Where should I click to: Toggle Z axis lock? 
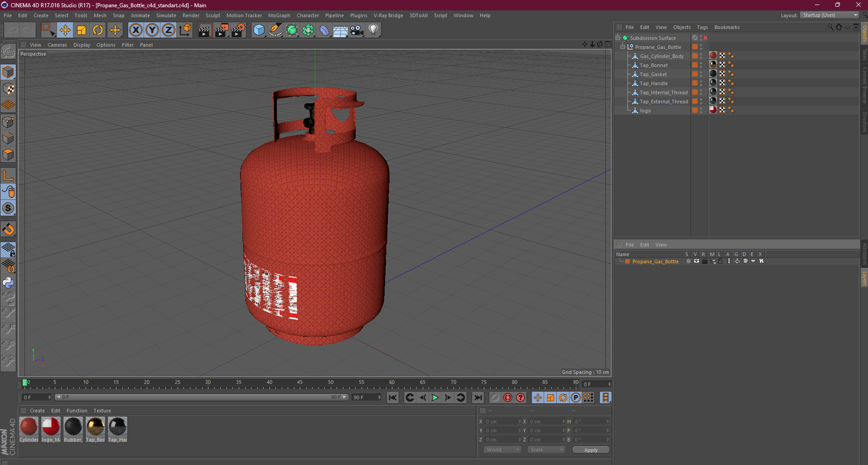169,30
